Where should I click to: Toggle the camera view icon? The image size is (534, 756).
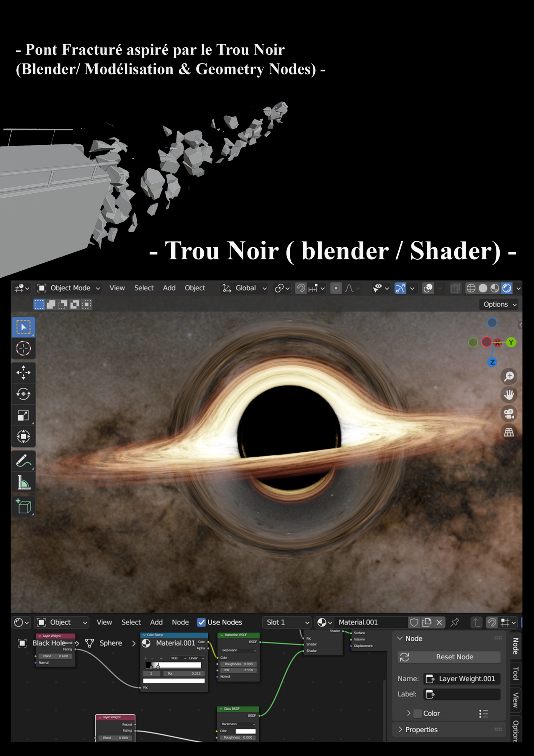tap(509, 414)
